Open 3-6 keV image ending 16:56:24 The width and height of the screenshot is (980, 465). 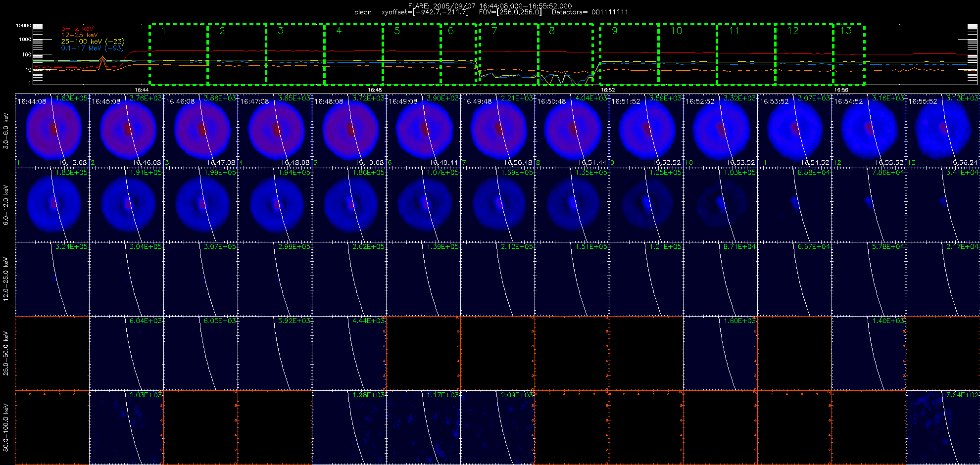pos(943,130)
